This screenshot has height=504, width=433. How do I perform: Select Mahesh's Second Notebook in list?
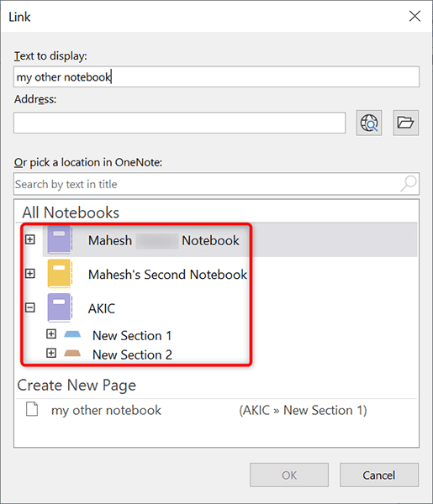pyautogui.click(x=167, y=275)
